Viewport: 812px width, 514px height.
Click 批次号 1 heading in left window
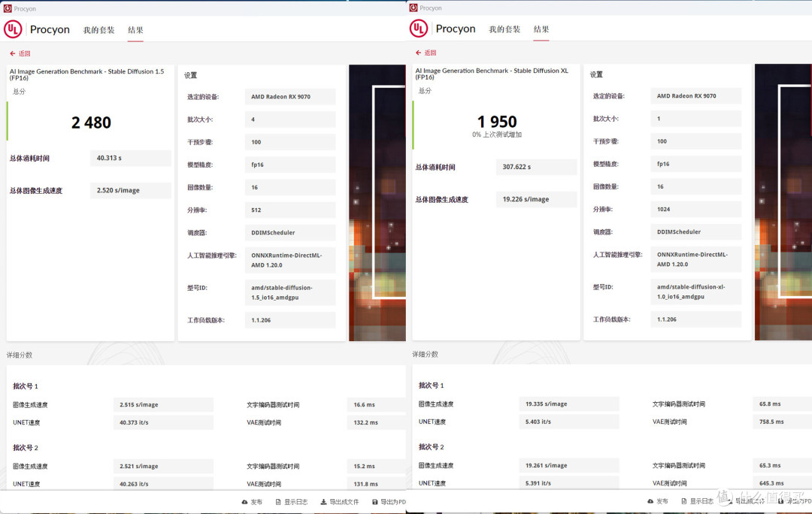pos(26,386)
